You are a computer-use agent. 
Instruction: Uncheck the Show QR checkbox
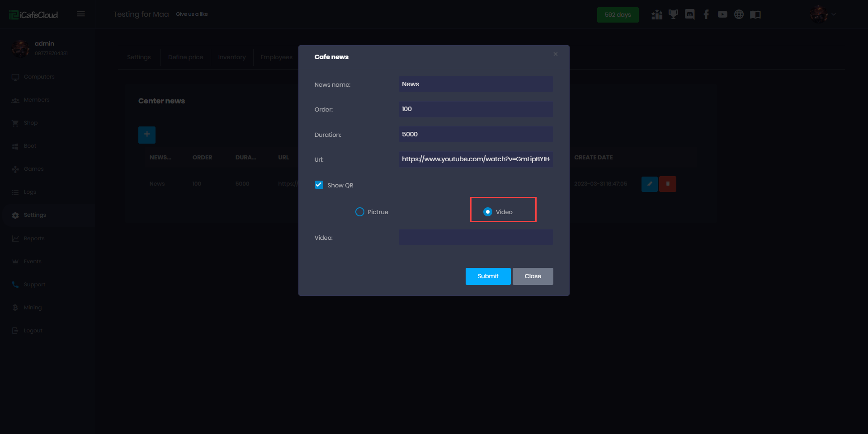point(319,185)
